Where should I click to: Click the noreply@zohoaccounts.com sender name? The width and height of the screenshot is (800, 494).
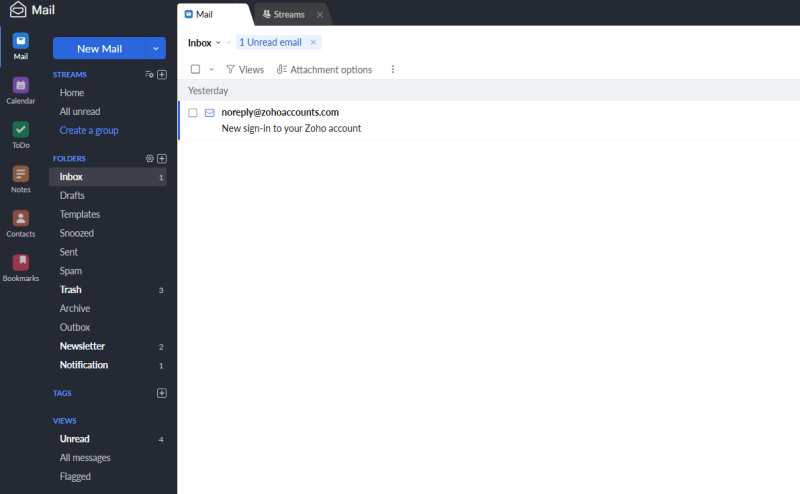tap(280, 112)
